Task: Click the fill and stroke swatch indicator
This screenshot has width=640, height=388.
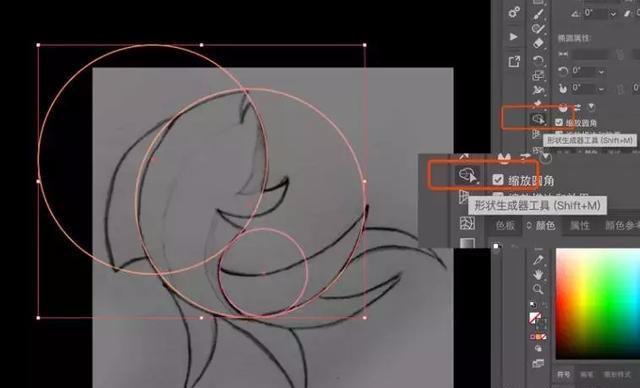Action: click(538, 318)
